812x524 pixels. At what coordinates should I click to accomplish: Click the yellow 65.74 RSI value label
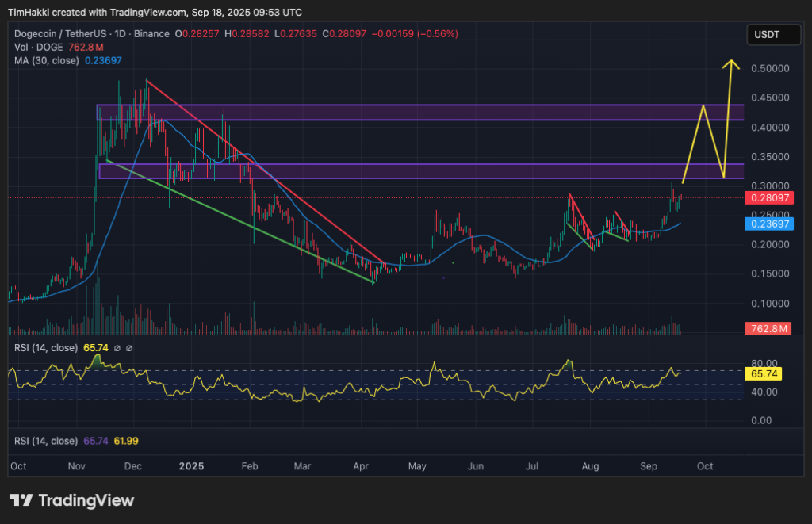coord(764,373)
